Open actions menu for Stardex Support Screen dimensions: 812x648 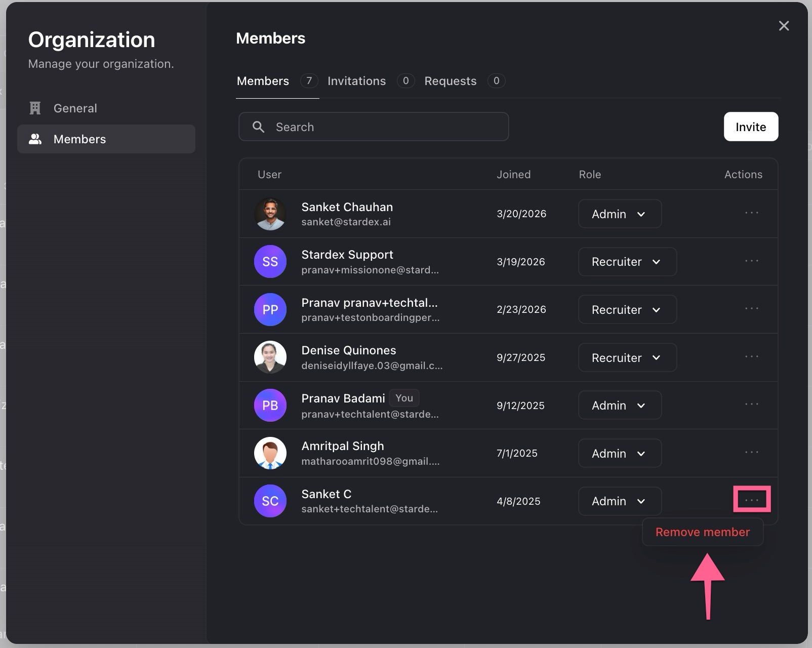tap(752, 261)
